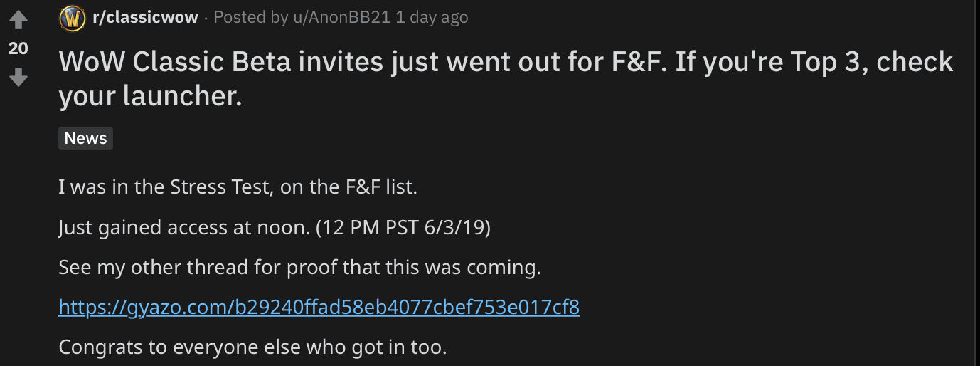
Task: Click the "I was in the Stress Test" line
Action: [238, 188]
